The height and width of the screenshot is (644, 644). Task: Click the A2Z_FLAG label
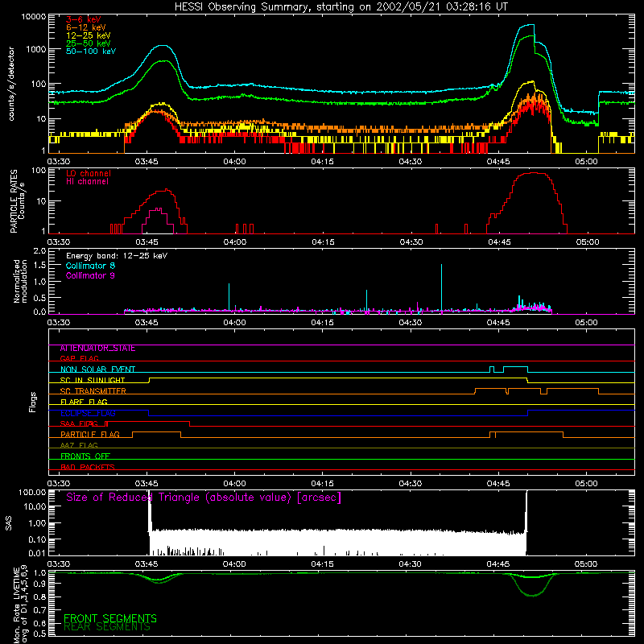(x=79, y=446)
